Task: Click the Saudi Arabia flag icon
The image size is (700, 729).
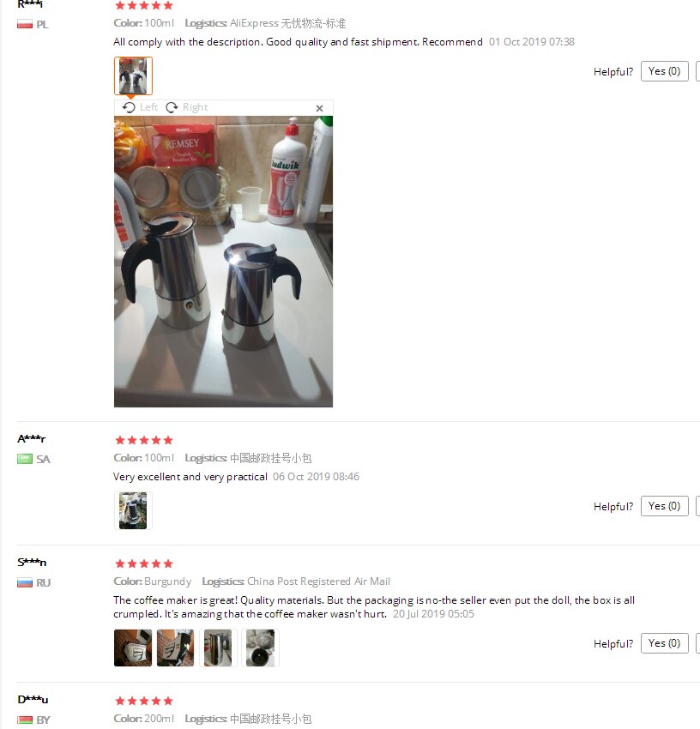Action: click(x=25, y=459)
